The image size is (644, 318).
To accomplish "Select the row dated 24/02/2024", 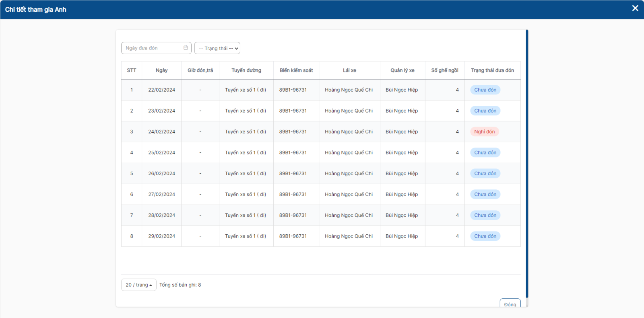I will [161, 132].
